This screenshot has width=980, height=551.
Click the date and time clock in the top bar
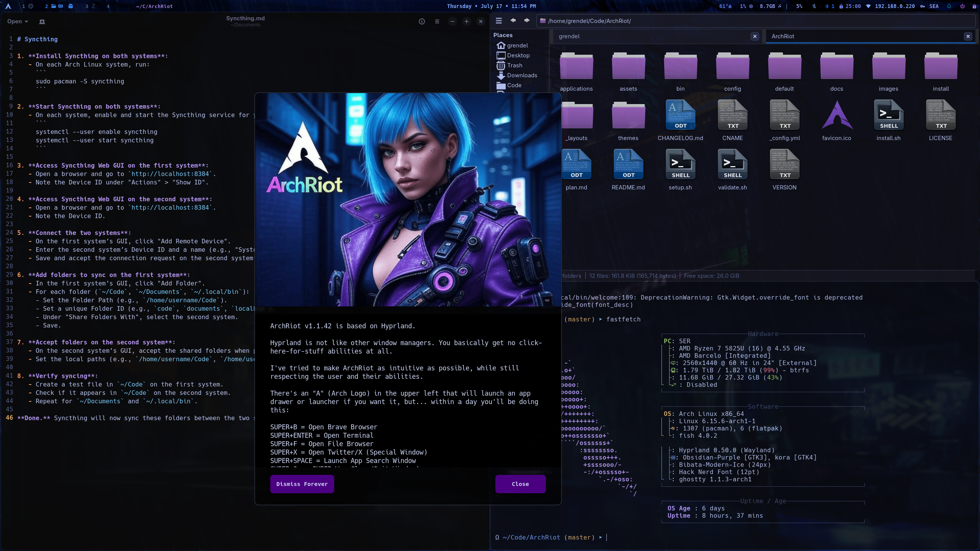coord(491,6)
